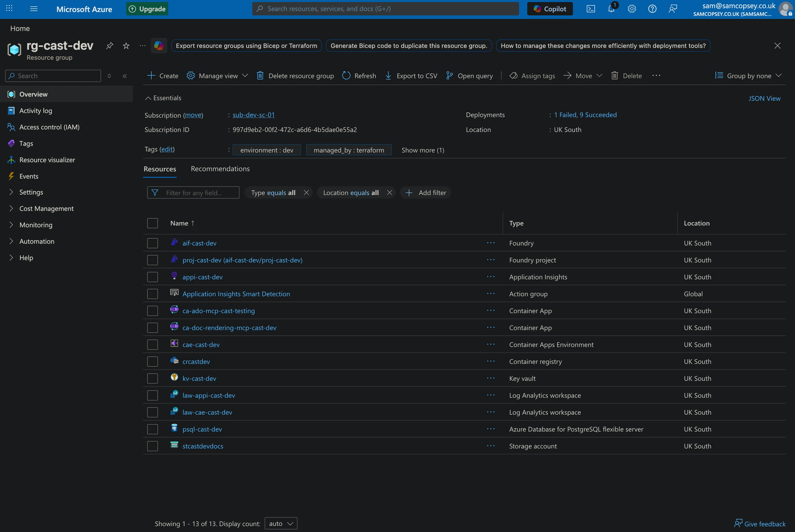Open portal settings gear

(x=631, y=9)
